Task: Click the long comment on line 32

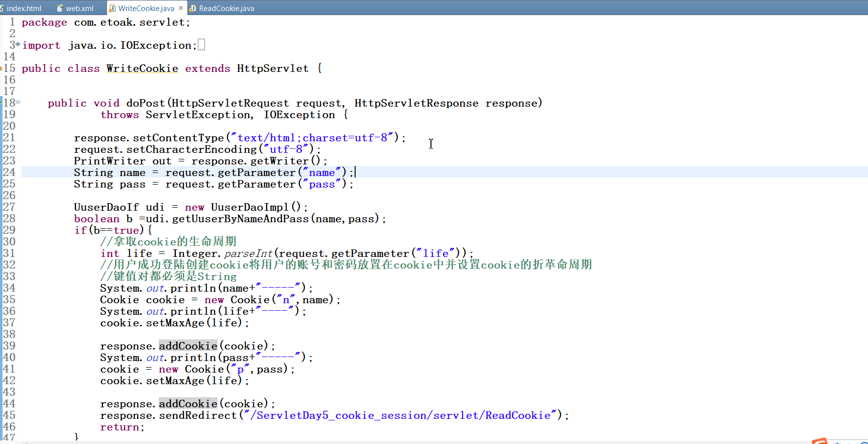Action: [x=346, y=265]
